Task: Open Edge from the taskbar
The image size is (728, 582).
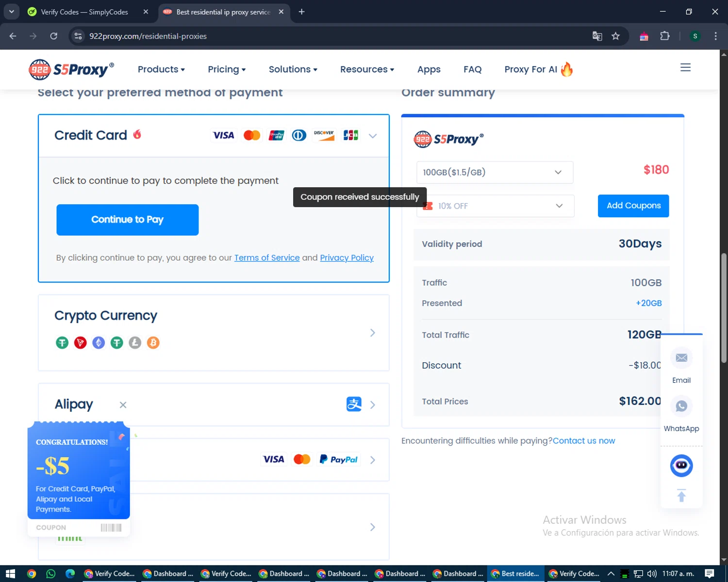Action: coord(70,574)
